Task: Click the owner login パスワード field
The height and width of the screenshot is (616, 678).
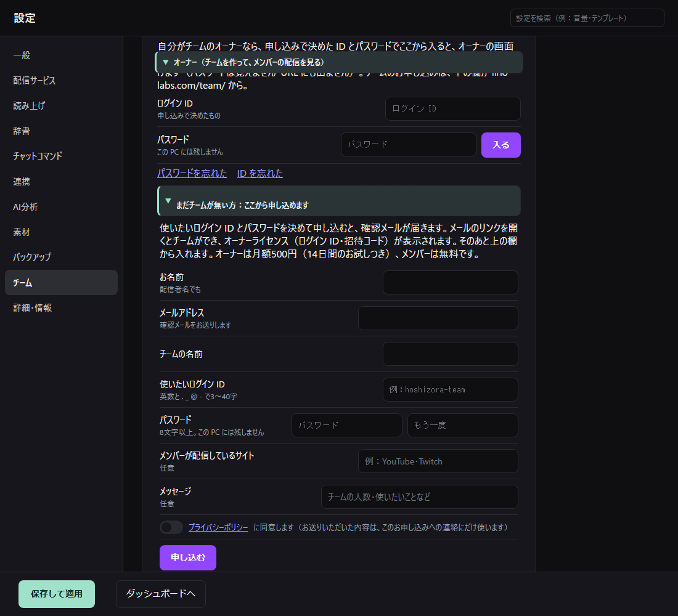Action: [408, 144]
